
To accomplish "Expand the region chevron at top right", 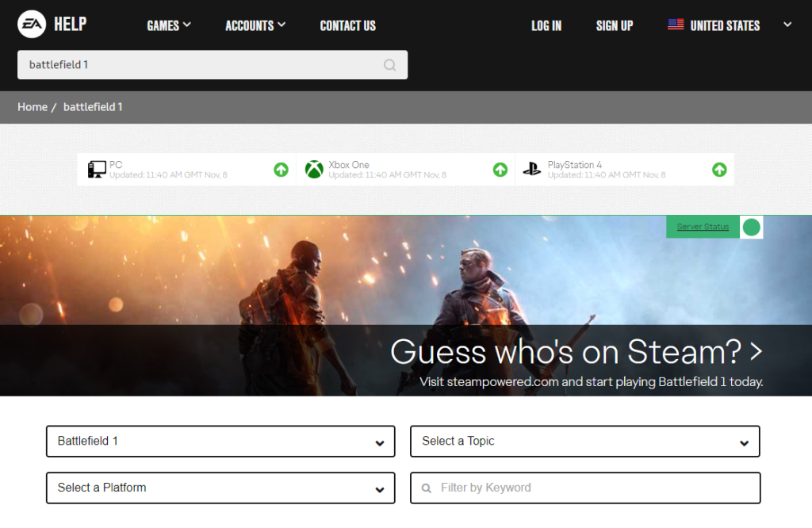I will (787, 25).
